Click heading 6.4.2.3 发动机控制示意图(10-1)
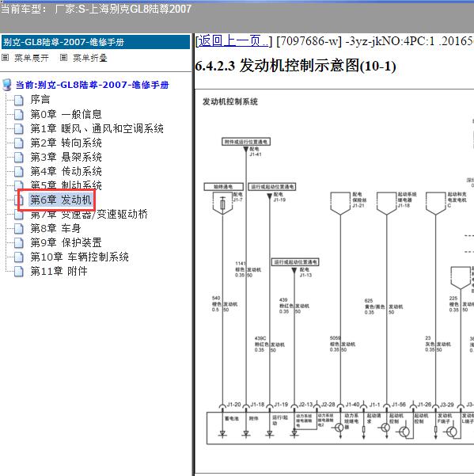 pos(295,66)
